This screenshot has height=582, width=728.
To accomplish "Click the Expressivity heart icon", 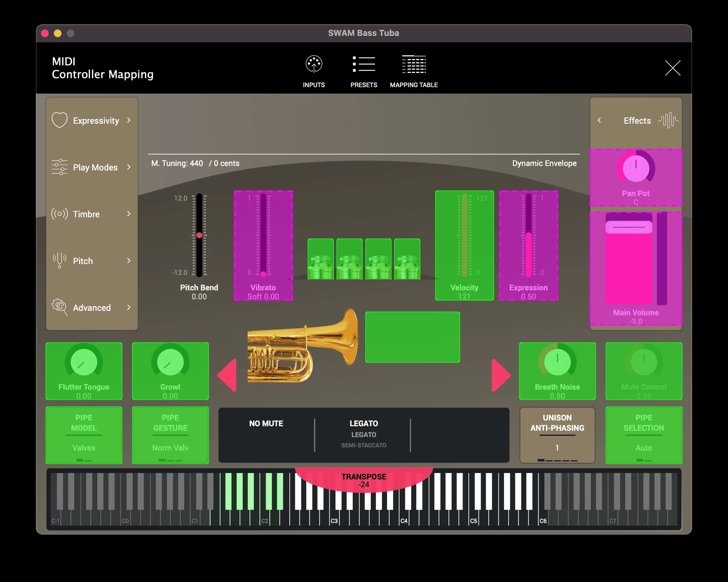I will (x=59, y=120).
